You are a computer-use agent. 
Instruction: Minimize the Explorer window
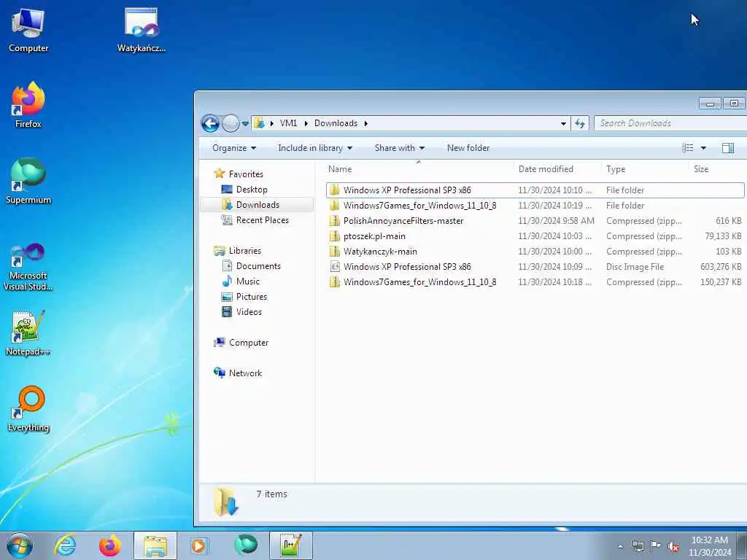click(711, 103)
